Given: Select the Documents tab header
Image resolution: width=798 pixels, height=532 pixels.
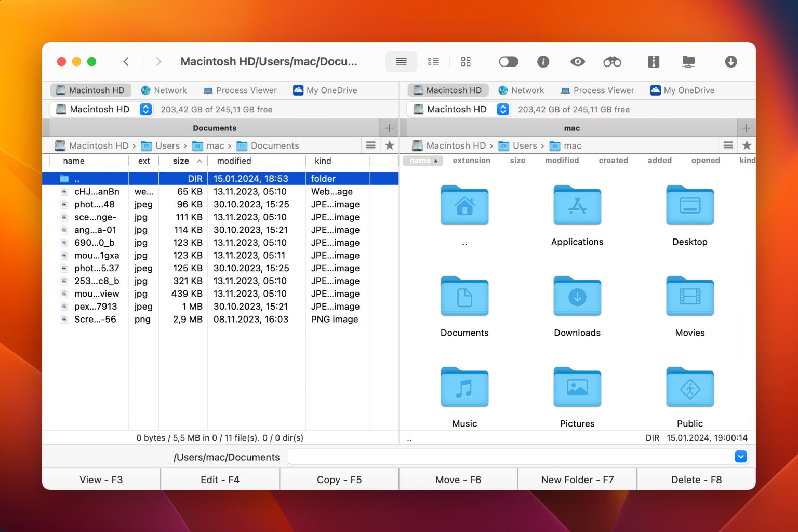Looking at the screenshot, I should click(x=215, y=128).
